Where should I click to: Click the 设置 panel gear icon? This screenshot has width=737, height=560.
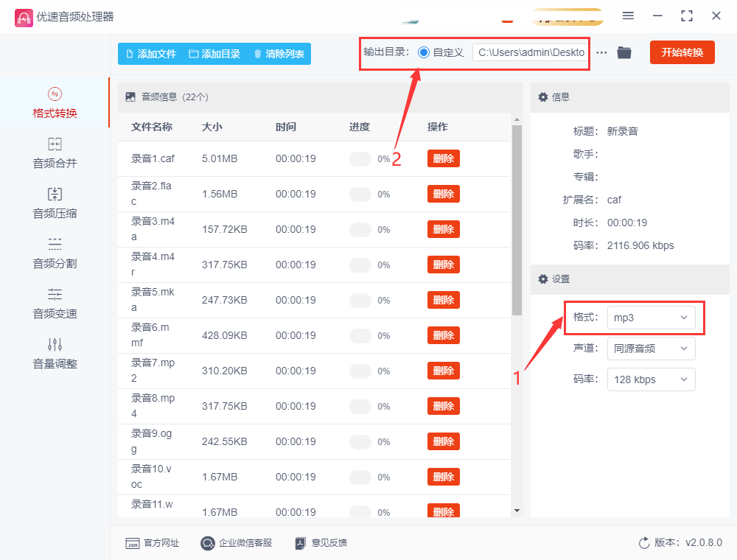point(543,279)
